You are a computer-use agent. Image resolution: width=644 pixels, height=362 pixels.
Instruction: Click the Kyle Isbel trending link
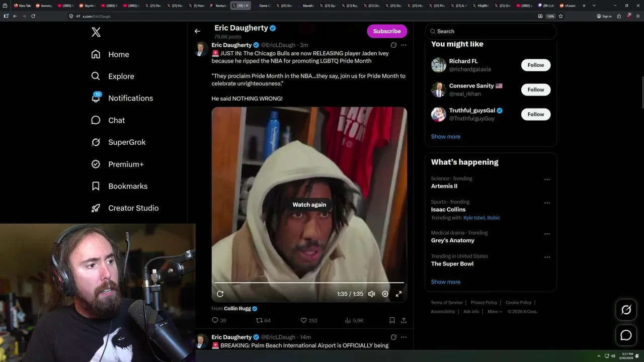click(474, 218)
